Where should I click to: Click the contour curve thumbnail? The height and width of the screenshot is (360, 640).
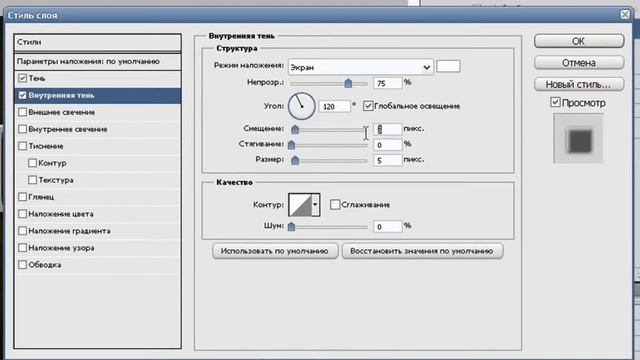click(x=300, y=204)
